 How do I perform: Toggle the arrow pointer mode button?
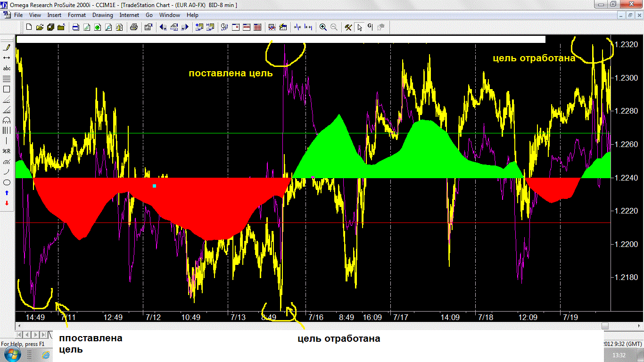click(x=360, y=27)
